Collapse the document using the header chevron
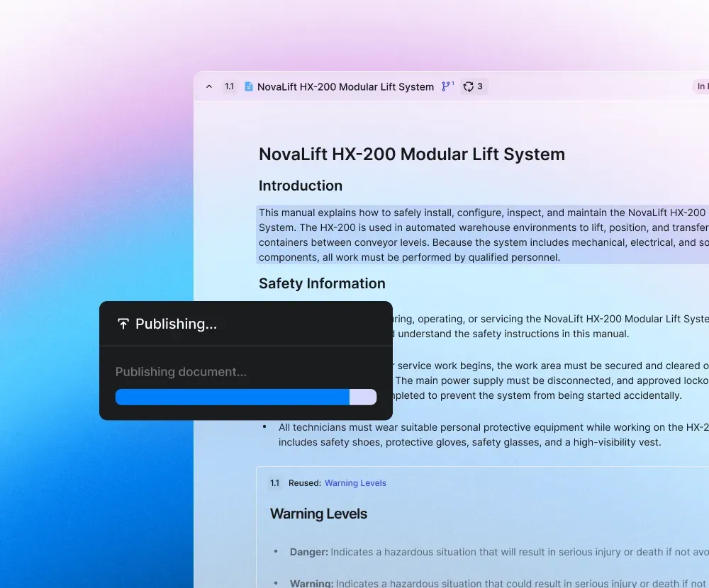 (x=209, y=86)
